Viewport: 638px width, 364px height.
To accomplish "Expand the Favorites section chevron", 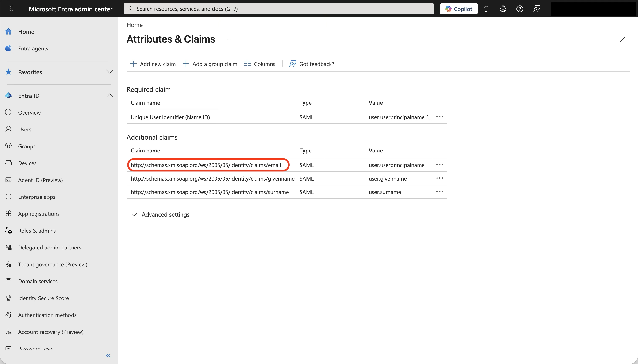I will (x=109, y=72).
